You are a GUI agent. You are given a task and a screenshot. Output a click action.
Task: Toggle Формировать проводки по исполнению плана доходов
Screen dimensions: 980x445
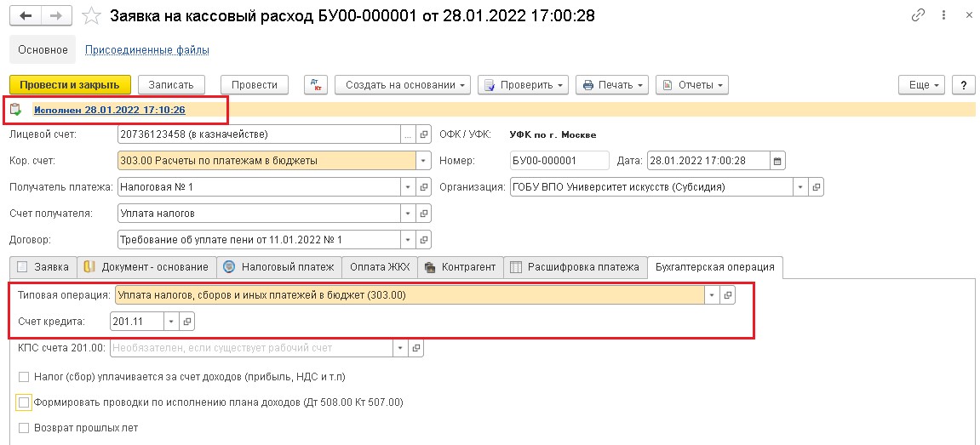pos(24,402)
